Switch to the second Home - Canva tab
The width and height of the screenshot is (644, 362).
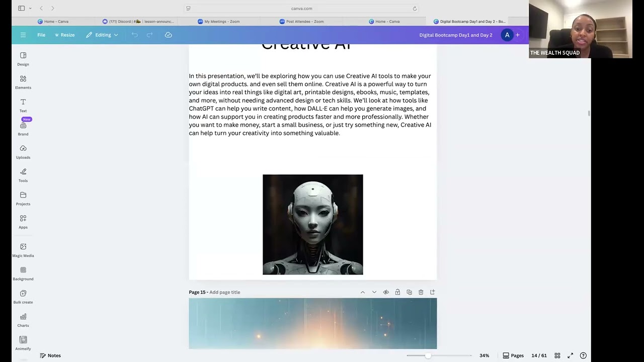point(384,22)
